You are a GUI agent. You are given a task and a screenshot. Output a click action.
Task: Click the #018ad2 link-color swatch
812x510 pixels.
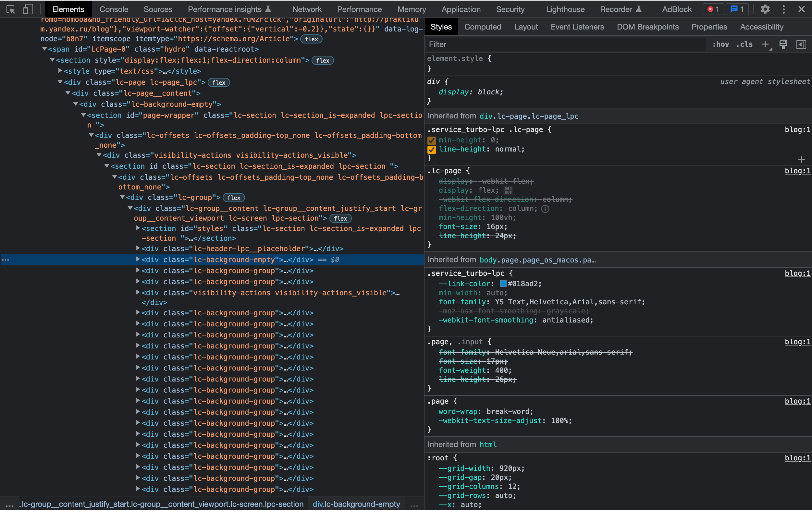tap(503, 284)
